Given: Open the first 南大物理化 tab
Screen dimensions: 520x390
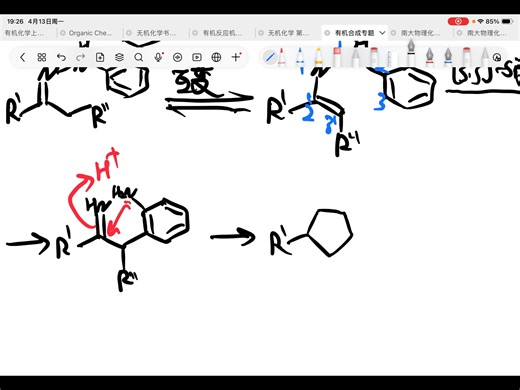Looking at the screenshot, I should coord(421,33).
